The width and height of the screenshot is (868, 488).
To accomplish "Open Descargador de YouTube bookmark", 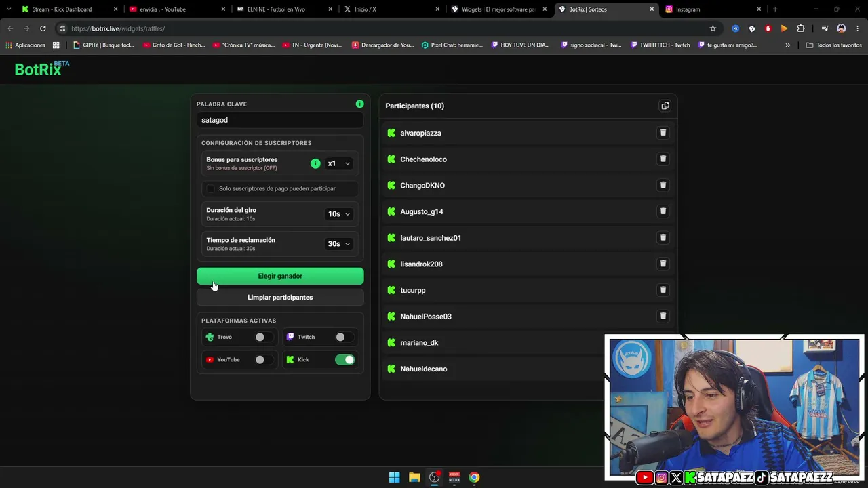I will tap(382, 45).
